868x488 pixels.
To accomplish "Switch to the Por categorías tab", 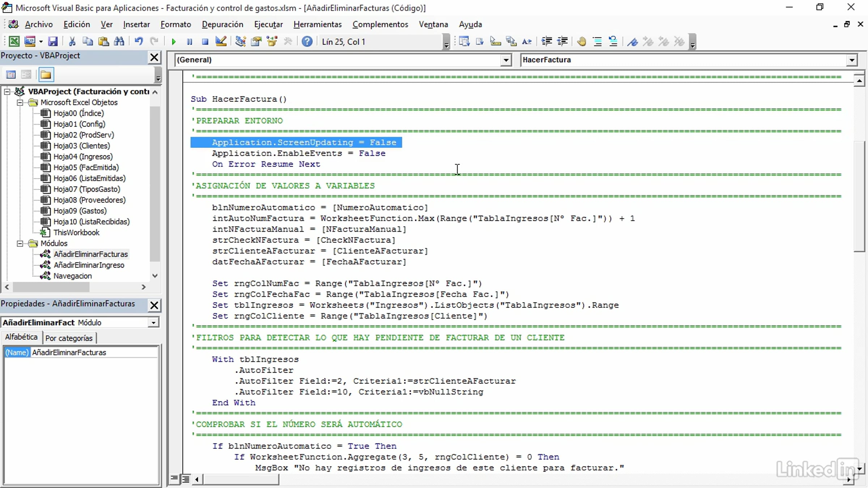I will (x=69, y=338).
